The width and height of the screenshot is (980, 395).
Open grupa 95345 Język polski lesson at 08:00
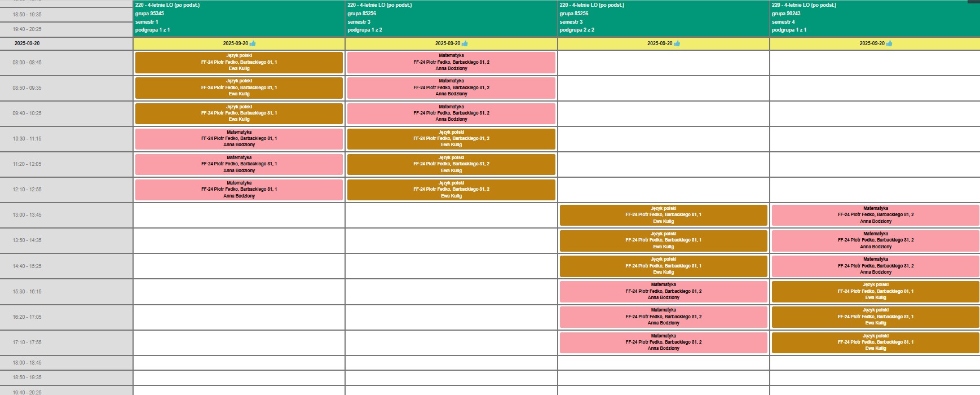pyautogui.click(x=239, y=63)
